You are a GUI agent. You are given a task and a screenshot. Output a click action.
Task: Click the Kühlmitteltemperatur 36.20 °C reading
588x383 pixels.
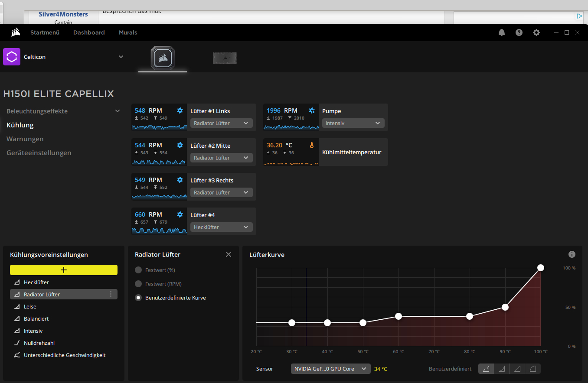tap(280, 145)
